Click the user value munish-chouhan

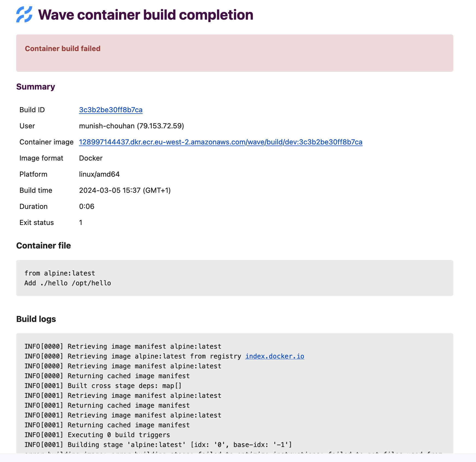(x=107, y=126)
